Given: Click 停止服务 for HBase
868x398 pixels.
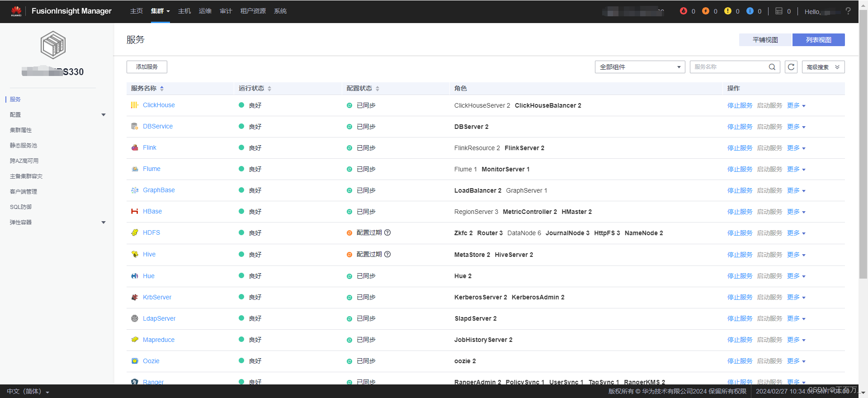Looking at the screenshot, I should [x=740, y=212].
